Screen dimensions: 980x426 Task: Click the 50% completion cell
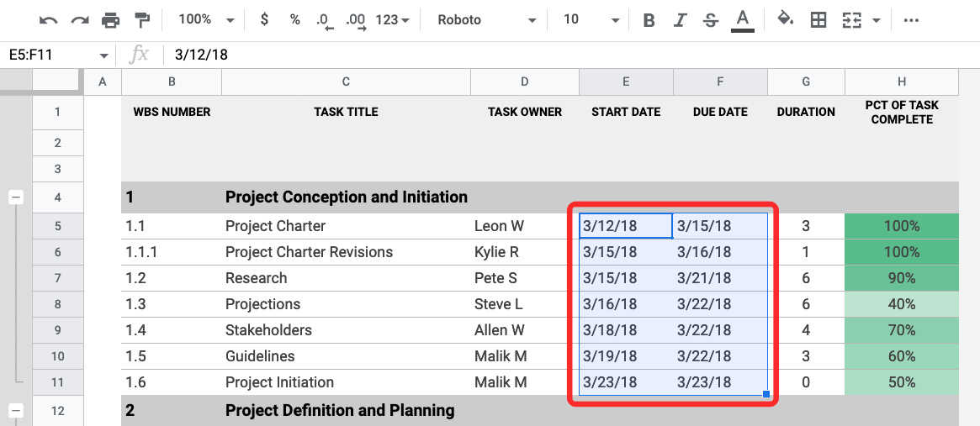901,382
